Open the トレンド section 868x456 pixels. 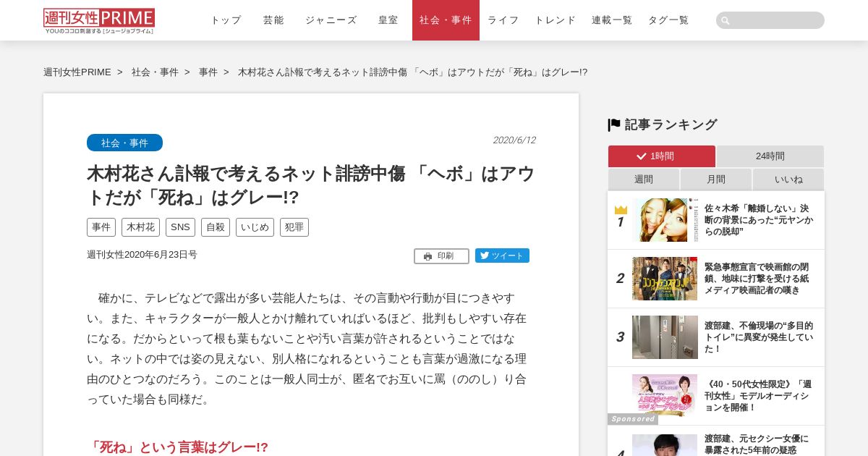(556, 20)
